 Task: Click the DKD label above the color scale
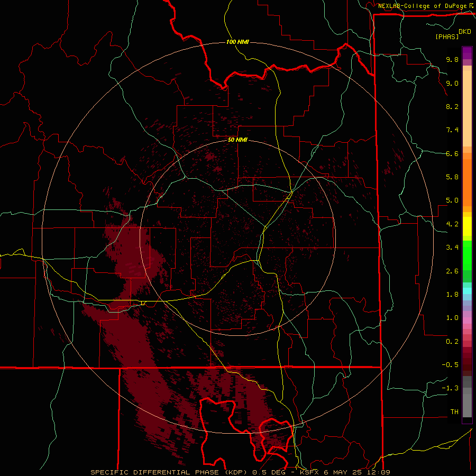(x=465, y=32)
